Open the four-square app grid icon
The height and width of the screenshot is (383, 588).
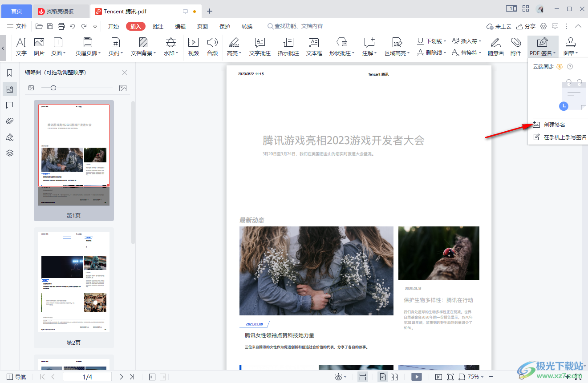click(x=526, y=8)
